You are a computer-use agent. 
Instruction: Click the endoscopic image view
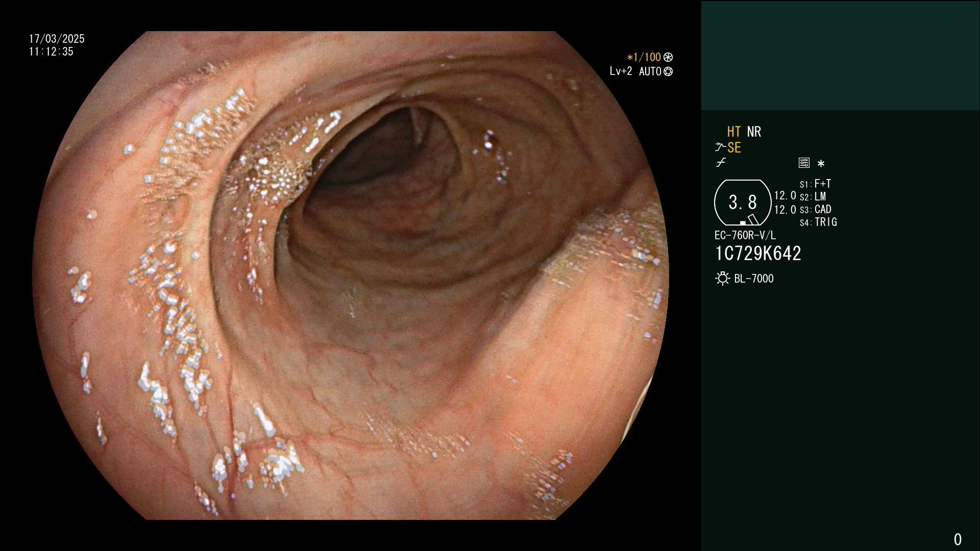coord(351,275)
